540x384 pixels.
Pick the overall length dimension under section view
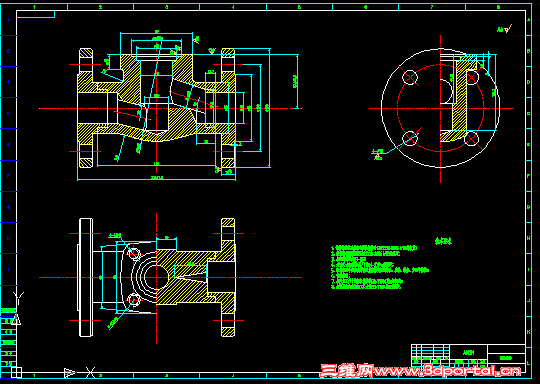156,178
